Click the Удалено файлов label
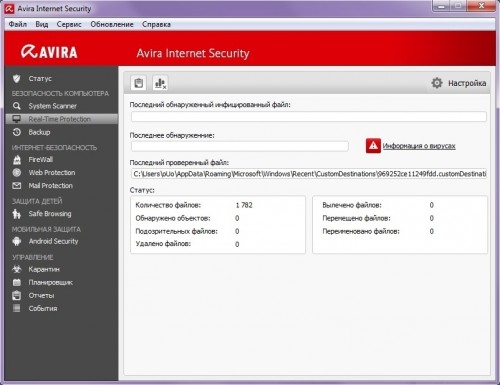500x385 pixels. point(163,244)
